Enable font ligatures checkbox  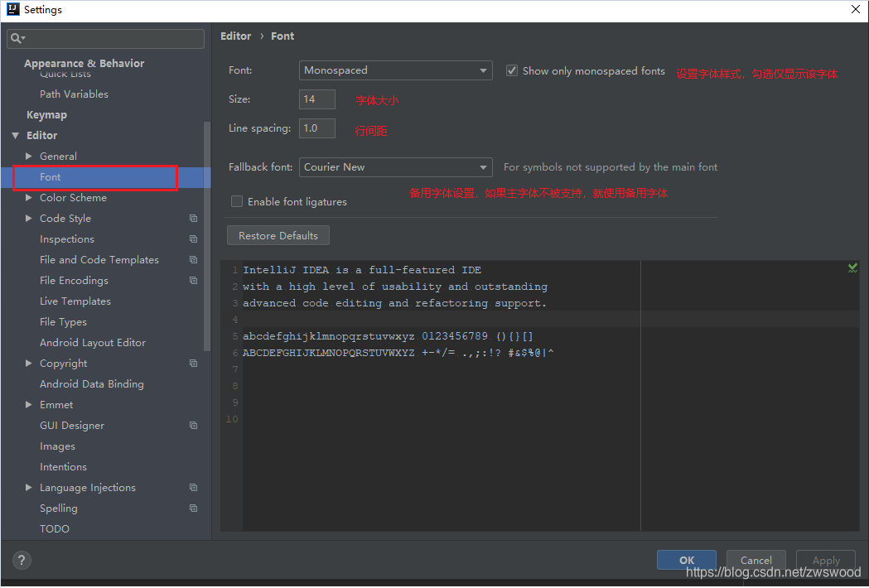(x=237, y=201)
